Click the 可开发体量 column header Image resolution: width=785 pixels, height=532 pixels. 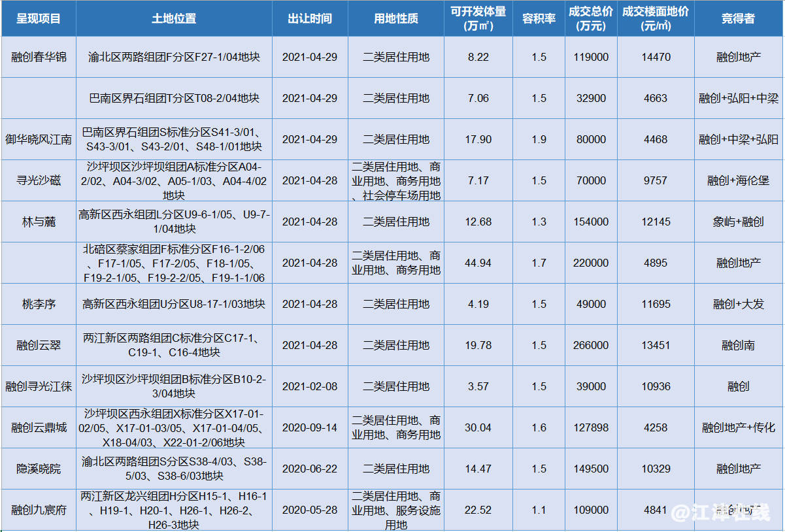tap(478, 18)
